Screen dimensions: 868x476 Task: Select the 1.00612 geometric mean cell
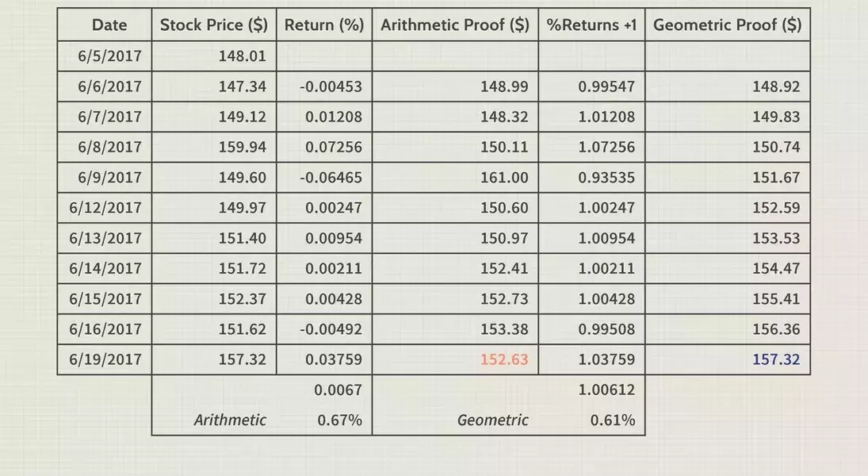point(606,390)
